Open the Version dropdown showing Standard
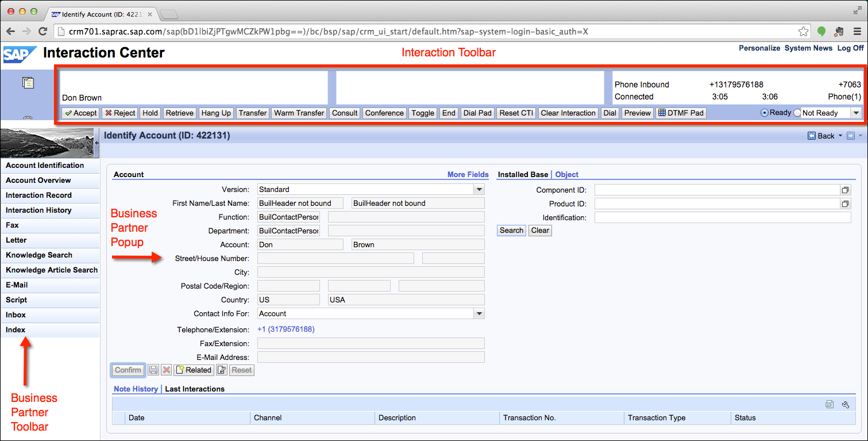 pos(479,190)
